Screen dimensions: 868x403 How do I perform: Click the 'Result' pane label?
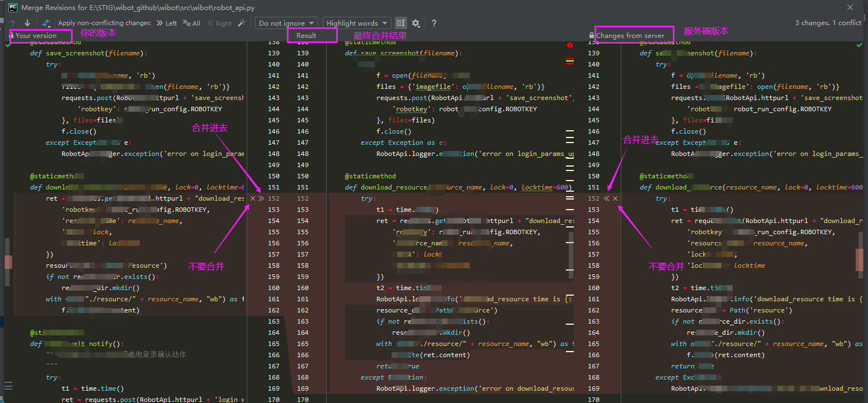pos(306,35)
